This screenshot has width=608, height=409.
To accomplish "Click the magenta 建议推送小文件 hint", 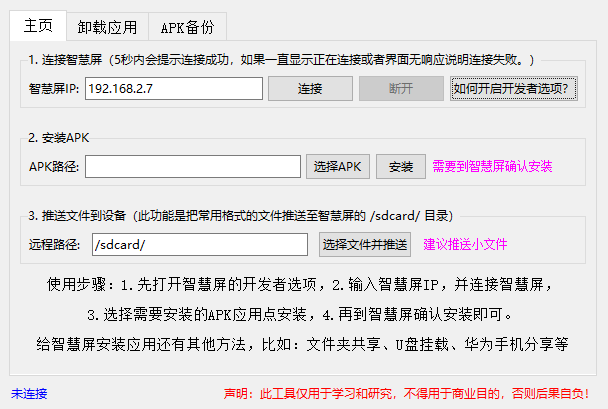I will (x=466, y=244).
